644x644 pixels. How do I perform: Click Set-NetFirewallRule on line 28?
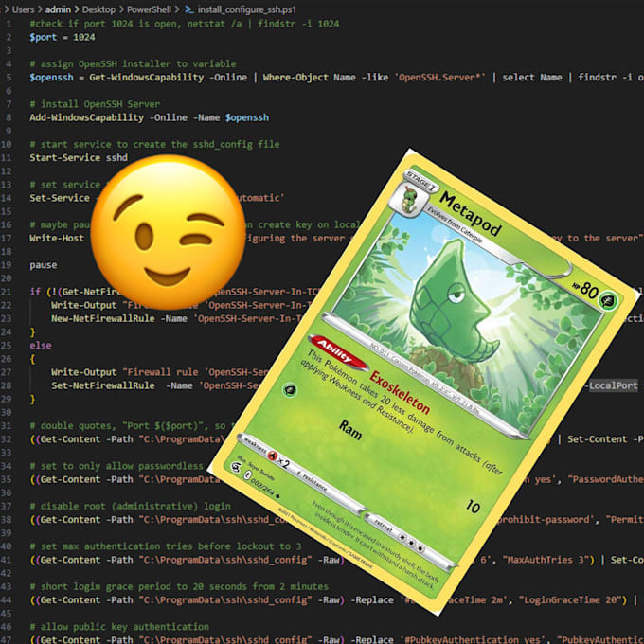pos(102,385)
